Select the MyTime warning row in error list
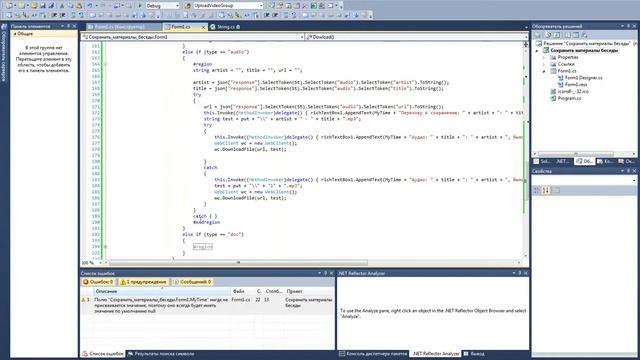Screen dimensions: 640x360 pos(207,305)
